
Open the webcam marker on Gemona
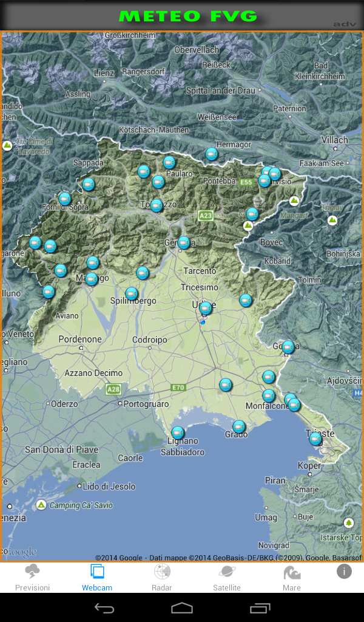(184, 242)
